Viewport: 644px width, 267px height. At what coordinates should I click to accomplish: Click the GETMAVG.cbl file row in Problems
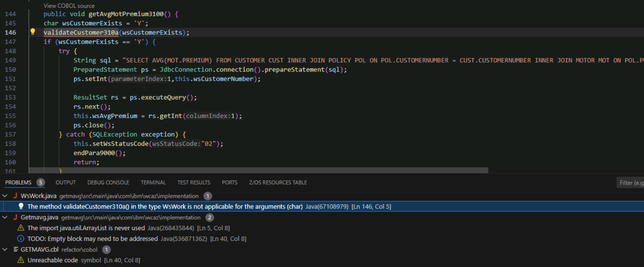point(322,249)
